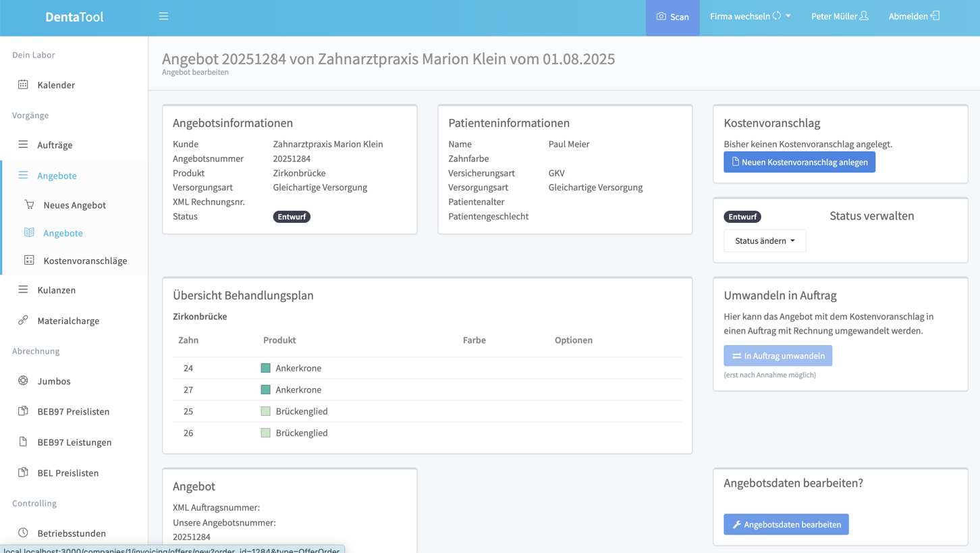The height and width of the screenshot is (553, 980).
Task: Expand the Status ändern dropdown
Action: [x=764, y=241]
